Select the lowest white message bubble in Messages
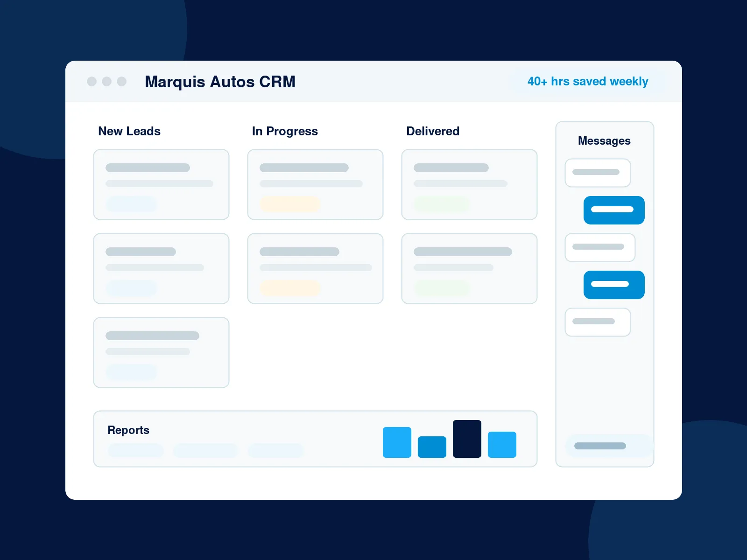 click(x=598, y=322)
